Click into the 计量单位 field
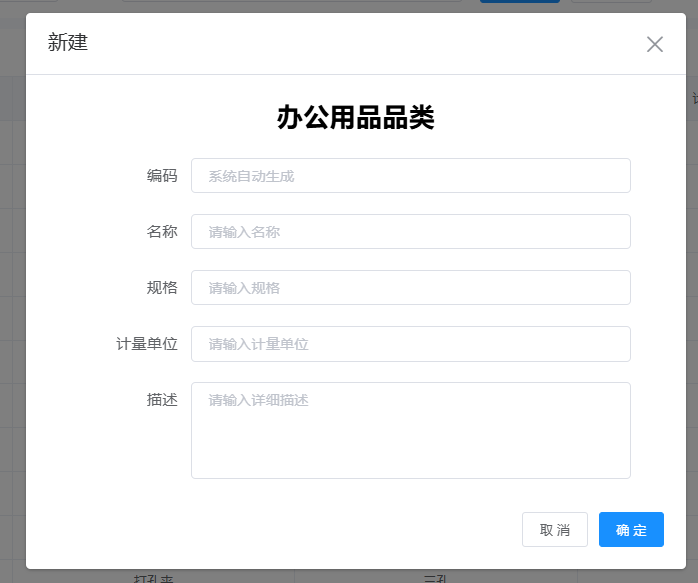This screenshot has width=698, height=583. [x=410, y=344]
